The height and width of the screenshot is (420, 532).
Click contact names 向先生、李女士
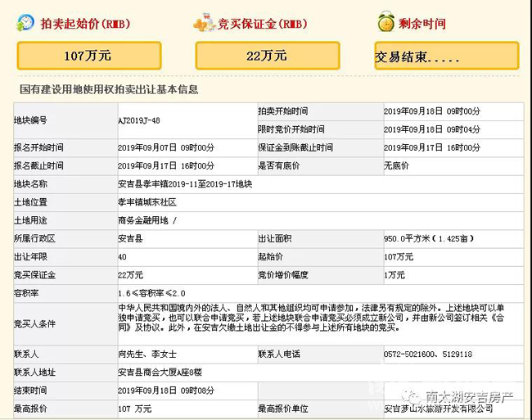click(147, 355)
